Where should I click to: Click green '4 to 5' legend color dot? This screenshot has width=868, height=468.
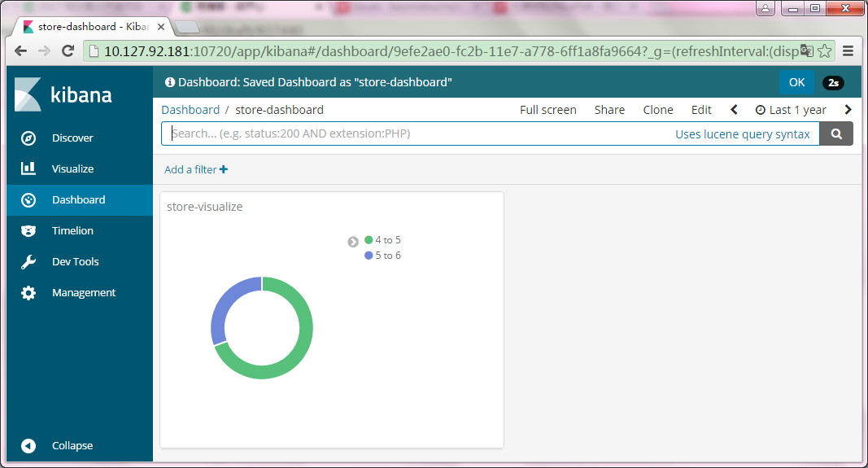369,240
